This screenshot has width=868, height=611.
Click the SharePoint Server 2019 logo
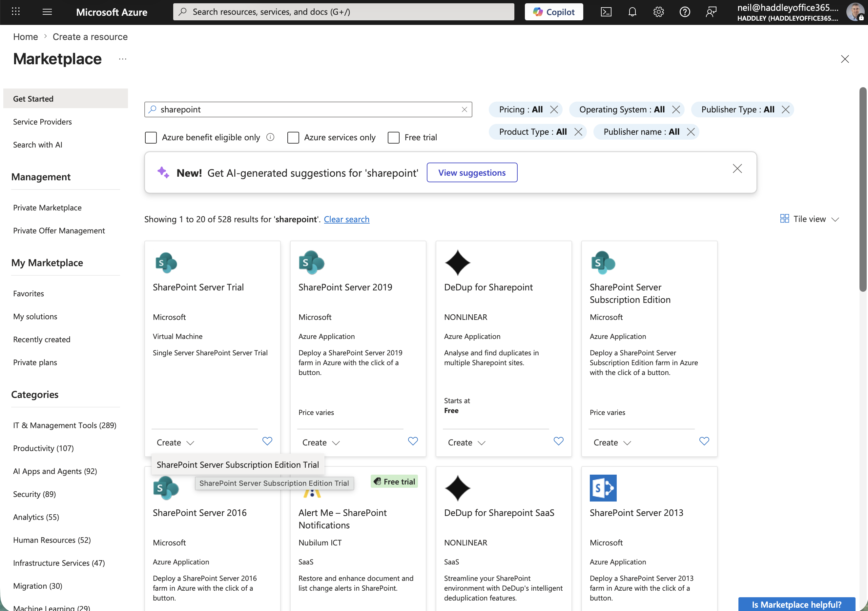(312, 263)
